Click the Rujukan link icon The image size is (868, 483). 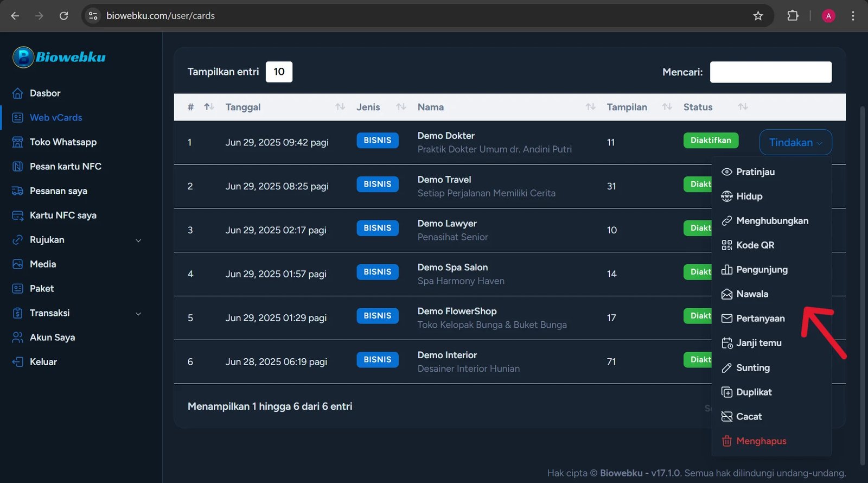[17, 240]
